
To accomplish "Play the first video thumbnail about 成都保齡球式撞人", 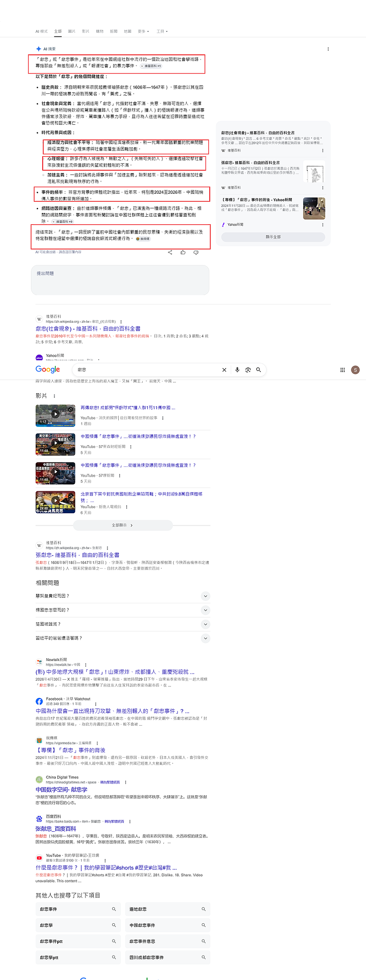I will pos(55,415).
